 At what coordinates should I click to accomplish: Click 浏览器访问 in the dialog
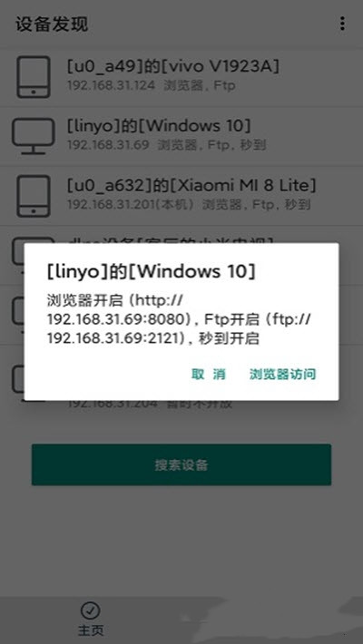(283, 375)
